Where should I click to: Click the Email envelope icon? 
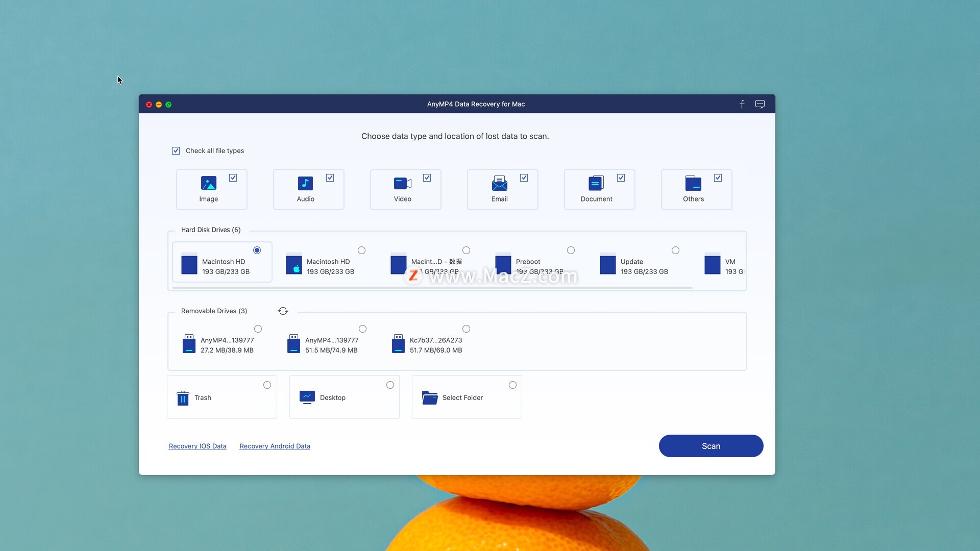pos(499,183)
